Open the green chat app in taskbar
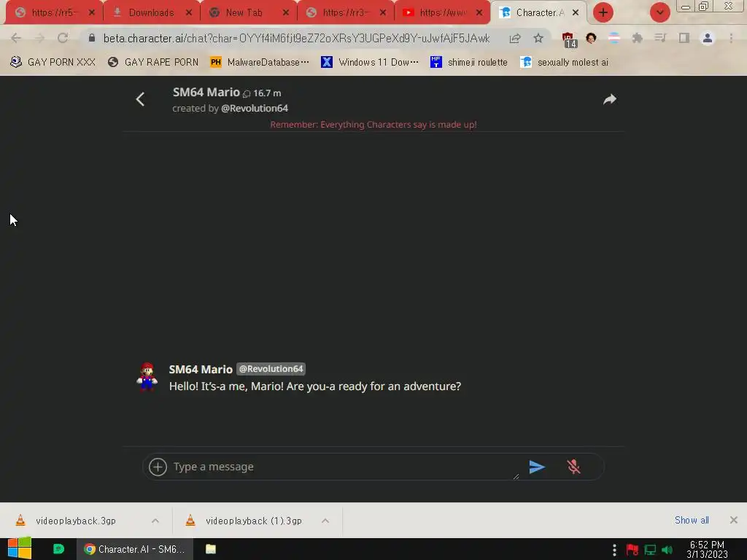 tap(58, 549)
